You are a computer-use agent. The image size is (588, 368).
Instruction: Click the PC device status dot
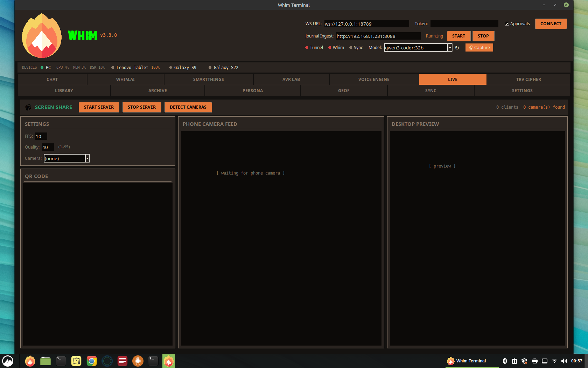click(41, 67)
